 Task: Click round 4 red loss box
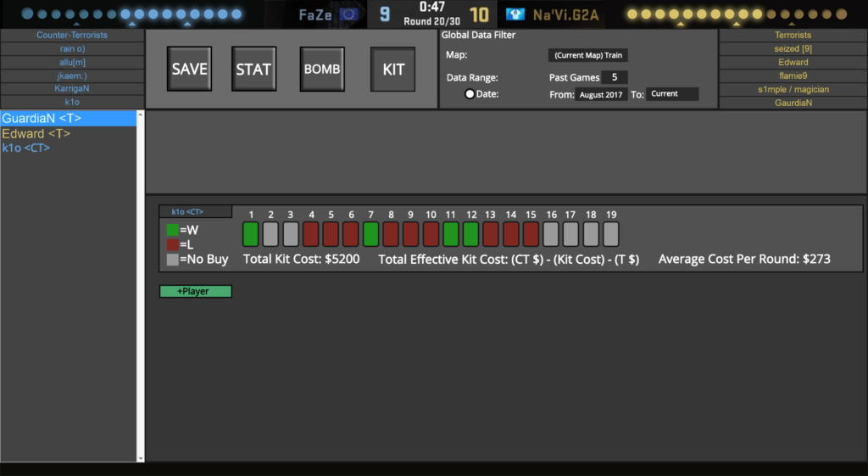click(310, 234)
